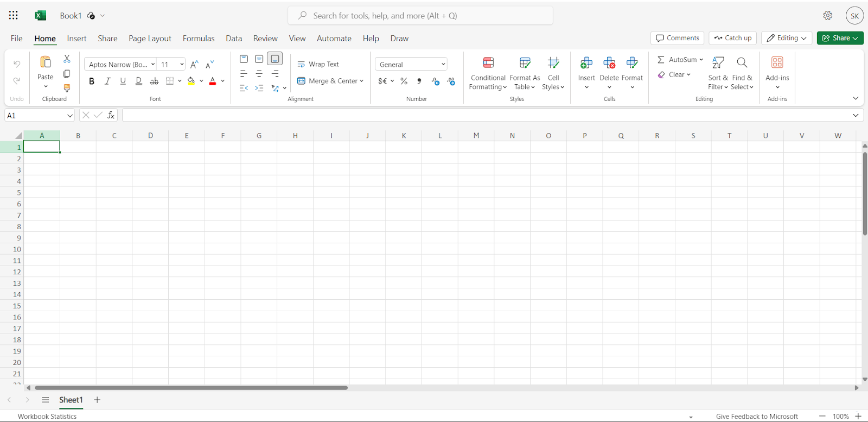
Task: Toggle Italic formatting
Action: 107,81
